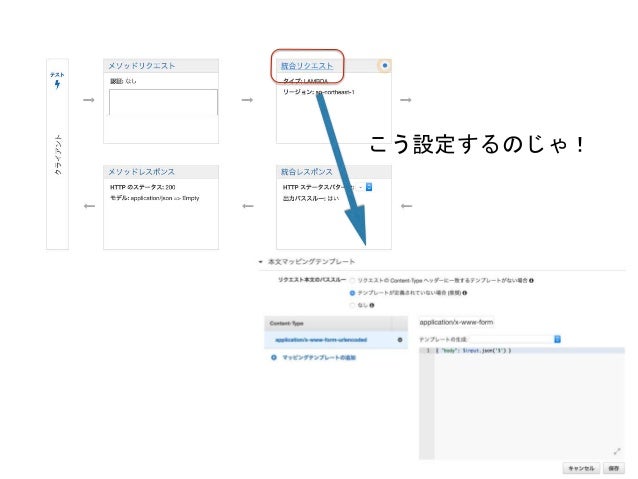Screen dimensions: 638x479
Task: Open the テンプレートの生成 dropdown
Action: coord(516,339)
